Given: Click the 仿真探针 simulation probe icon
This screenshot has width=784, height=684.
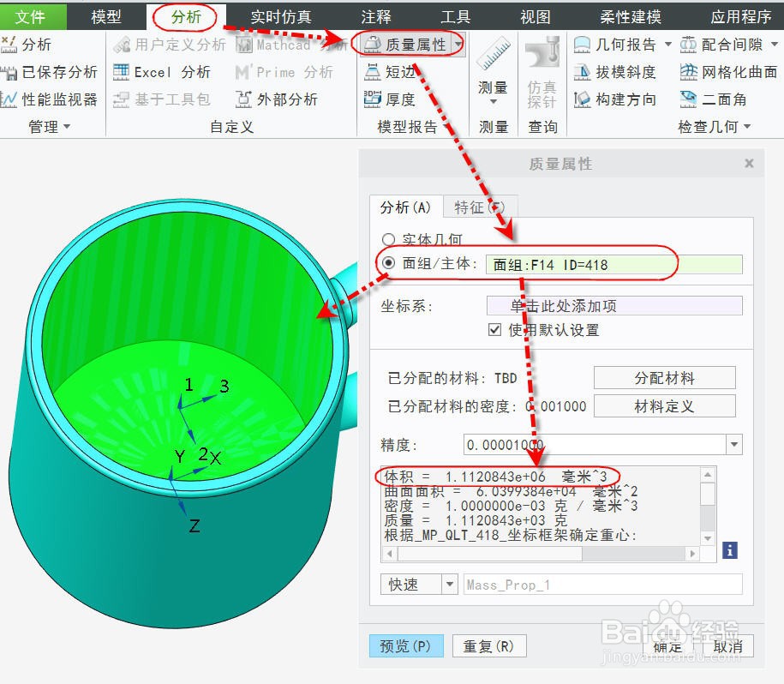Looking at the screenshot, I should (x=542, y=52).
